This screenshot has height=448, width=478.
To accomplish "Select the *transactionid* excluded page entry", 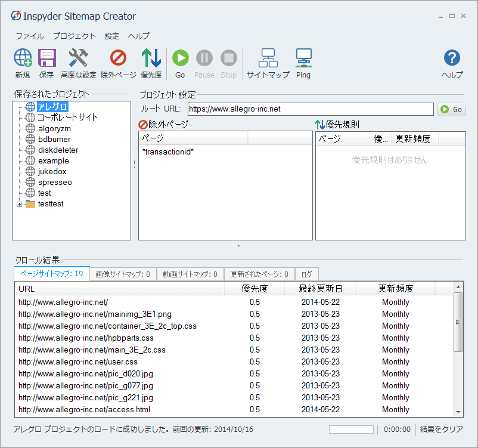I will (x=168, y=152).
